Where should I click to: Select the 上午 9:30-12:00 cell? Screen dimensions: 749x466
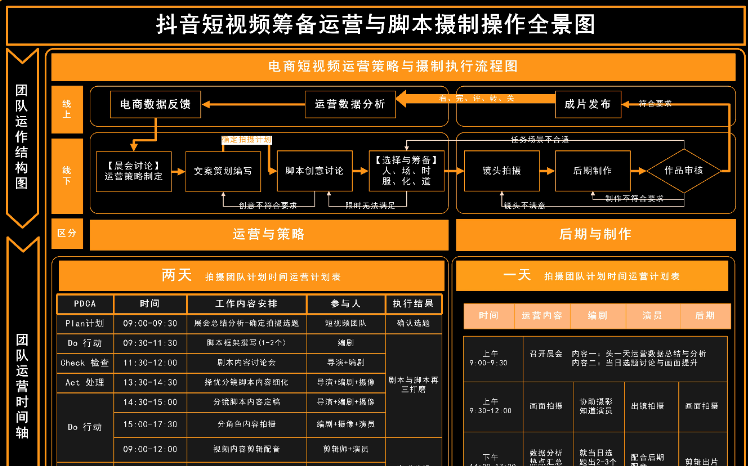pyautogui.click(x=493, y=406)
